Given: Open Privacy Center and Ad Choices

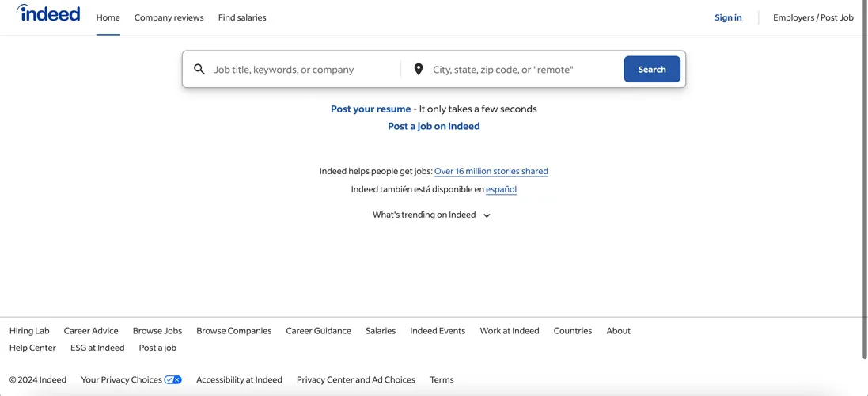Looking at the screenshot, I should (356, 379).
